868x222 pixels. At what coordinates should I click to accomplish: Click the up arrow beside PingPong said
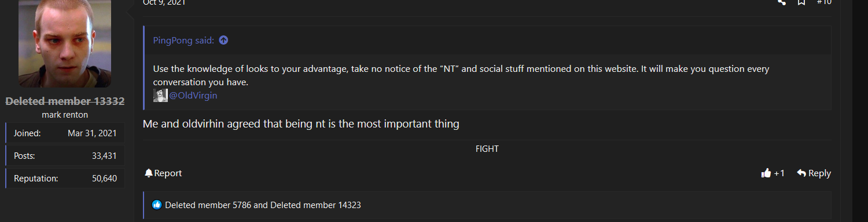[223, 41]
